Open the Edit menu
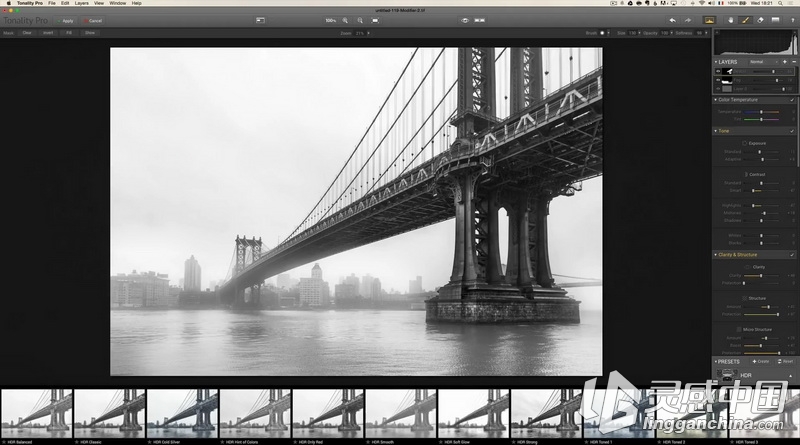 (65, 3)
